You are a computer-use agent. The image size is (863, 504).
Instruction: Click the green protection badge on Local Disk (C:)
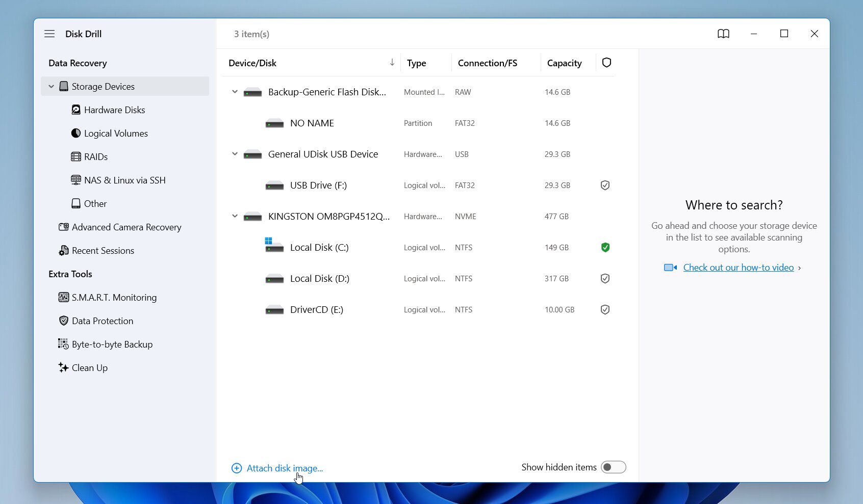[x=605, y=248]
